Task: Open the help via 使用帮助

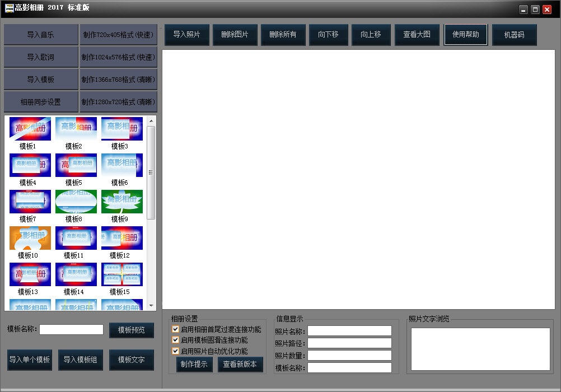Action: point(465,34)
